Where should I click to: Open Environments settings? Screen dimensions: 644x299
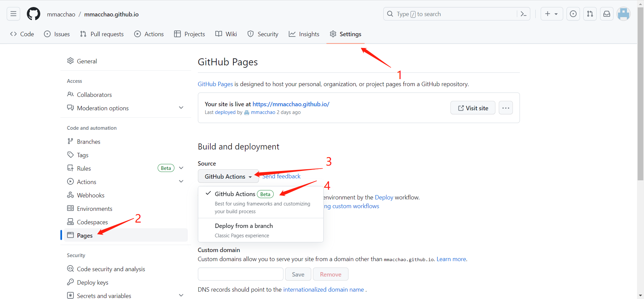126,208
